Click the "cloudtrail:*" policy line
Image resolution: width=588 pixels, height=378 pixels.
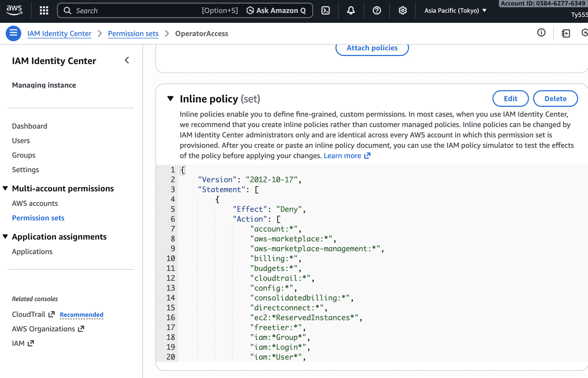click(x=282, y=278)
